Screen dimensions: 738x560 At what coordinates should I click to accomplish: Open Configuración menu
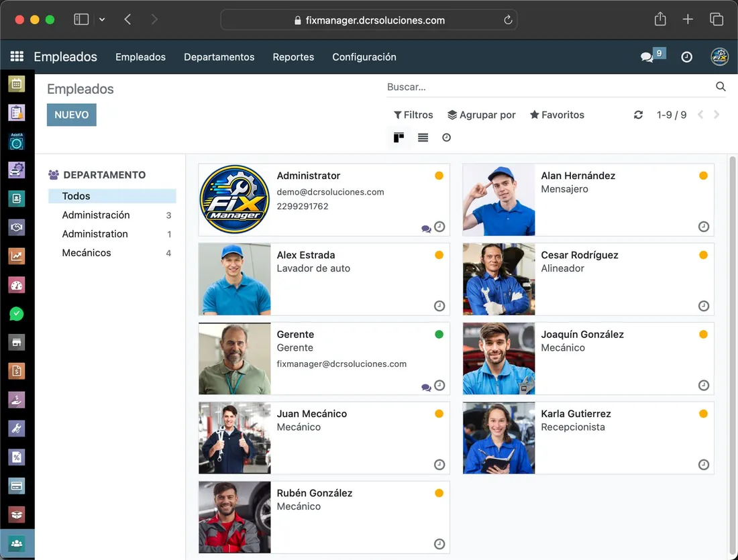pyautogui.click(x=364, y=57)
